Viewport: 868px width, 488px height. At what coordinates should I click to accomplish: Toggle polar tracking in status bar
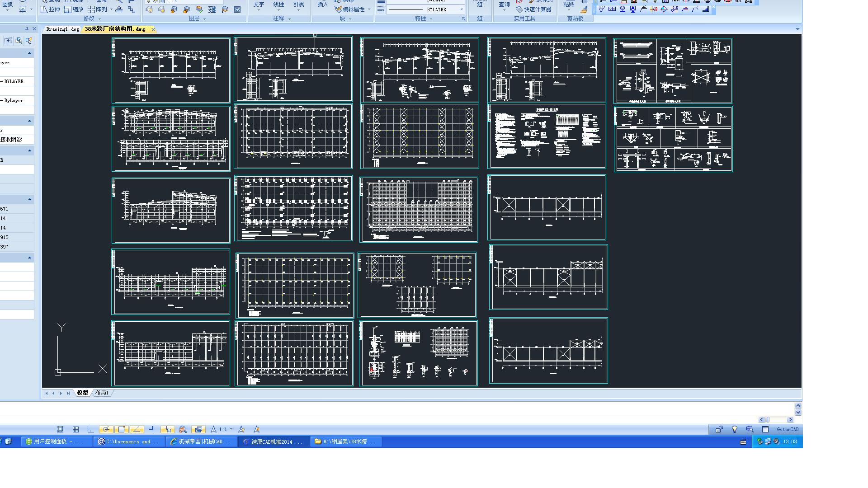[106, 429]
